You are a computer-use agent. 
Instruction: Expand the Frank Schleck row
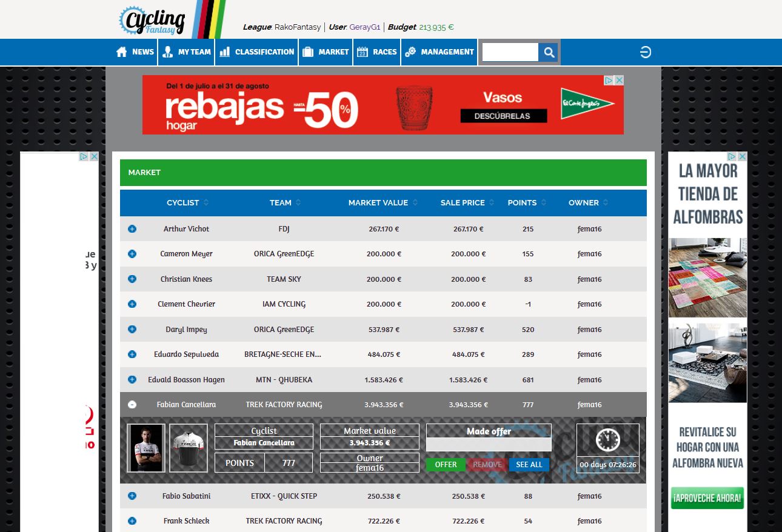(132, 521)
